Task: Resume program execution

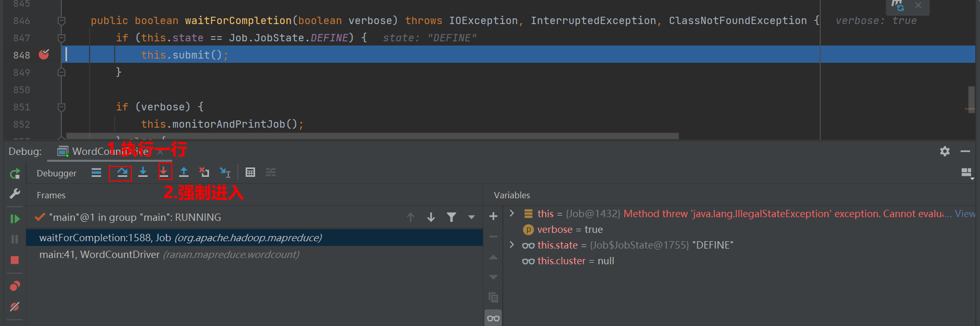Action: [x=15, y=219]
